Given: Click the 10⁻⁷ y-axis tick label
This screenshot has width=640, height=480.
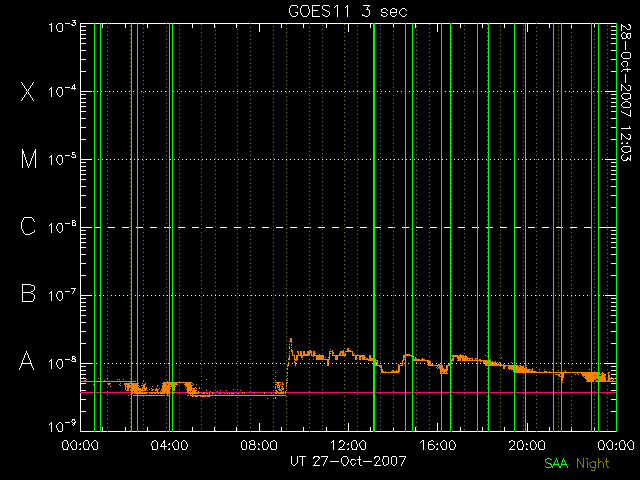Looking at the screenshot, I should coord(62,295).
